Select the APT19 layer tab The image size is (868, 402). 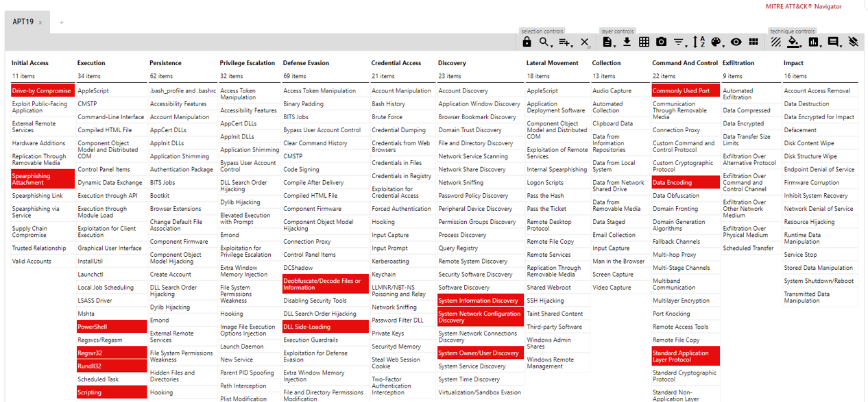27,22
